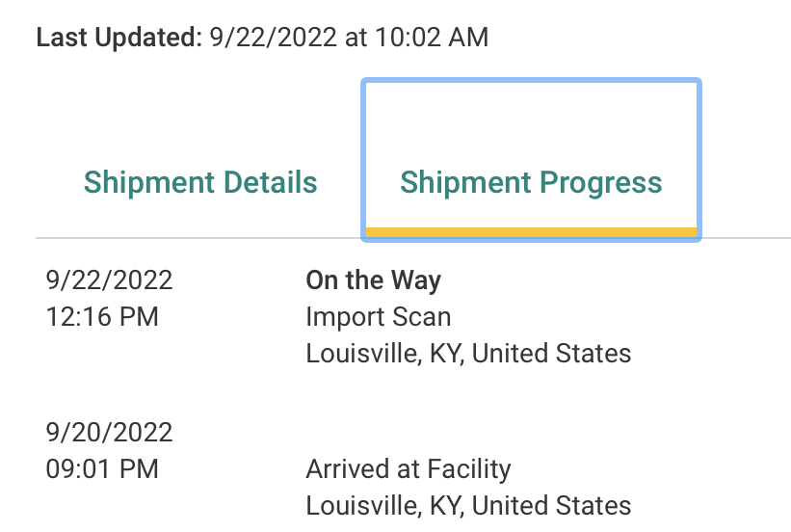Image resolution: width=791 pixels, height=532 pixels.
Task: Click the date in the Last Updated line
Action: [273, 38]
